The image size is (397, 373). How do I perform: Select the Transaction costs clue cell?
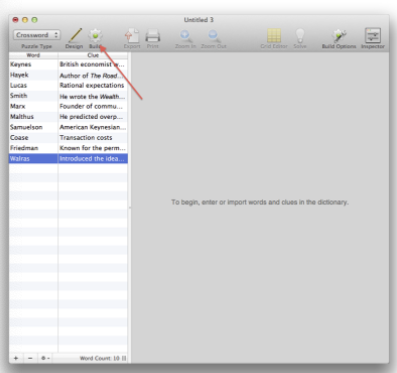pos(86,138)
